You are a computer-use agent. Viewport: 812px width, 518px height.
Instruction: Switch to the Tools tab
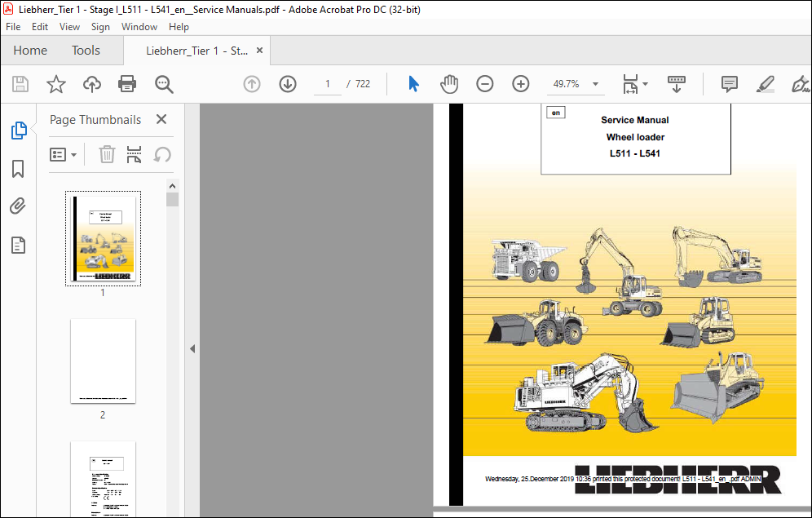point(86,51)
